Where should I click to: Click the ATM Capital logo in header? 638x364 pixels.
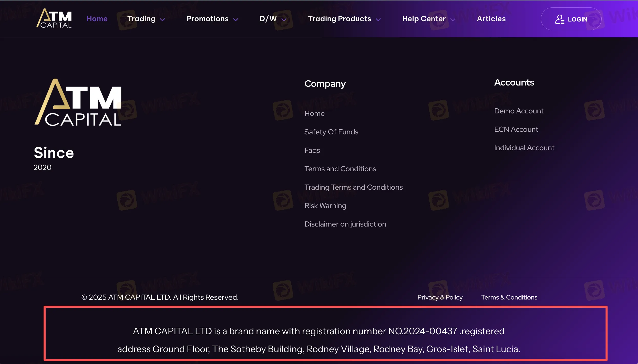pos(54,18)
